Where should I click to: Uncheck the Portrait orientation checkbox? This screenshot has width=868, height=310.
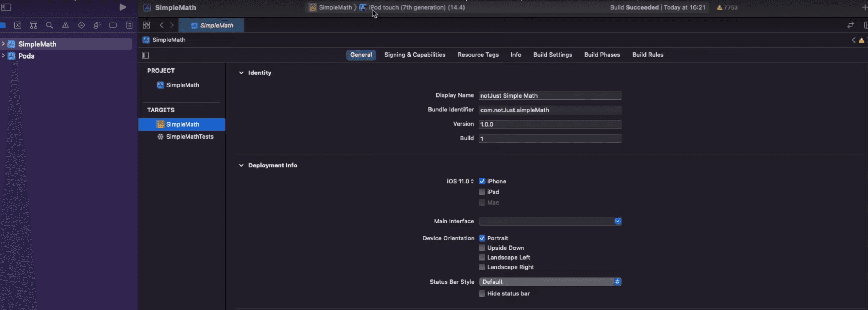482,238
